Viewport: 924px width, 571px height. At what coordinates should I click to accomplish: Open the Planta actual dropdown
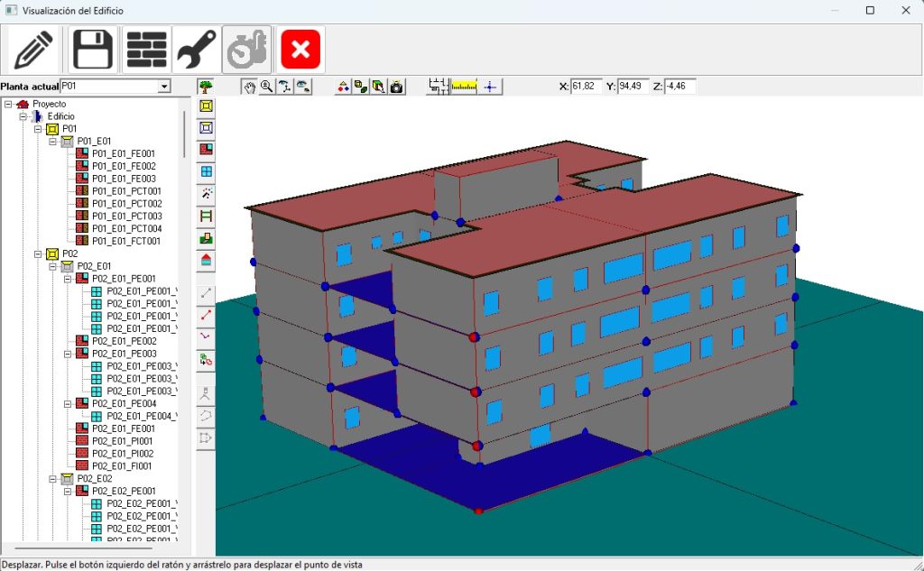coord(163,86)
